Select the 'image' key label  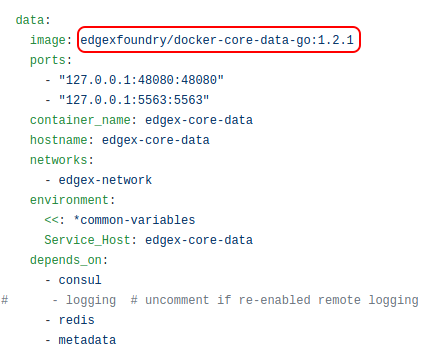(48, 40)
